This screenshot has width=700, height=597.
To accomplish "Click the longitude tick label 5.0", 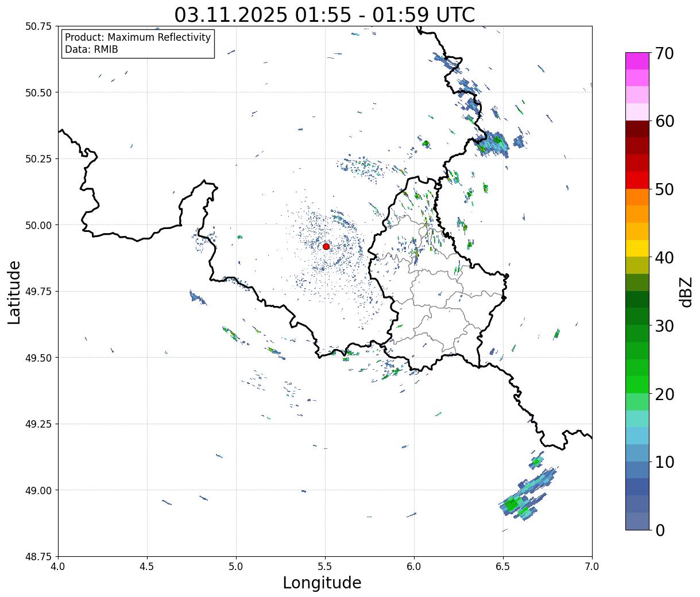I will click(x=236, y=567).
